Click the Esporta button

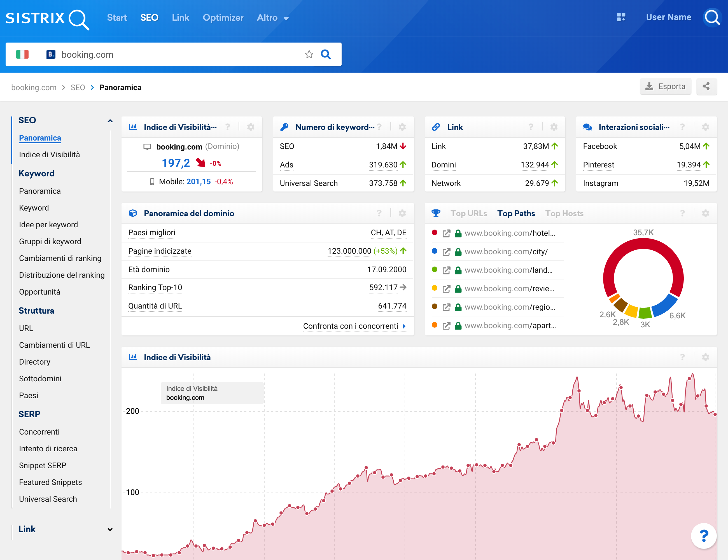click(x=665, y=87)
